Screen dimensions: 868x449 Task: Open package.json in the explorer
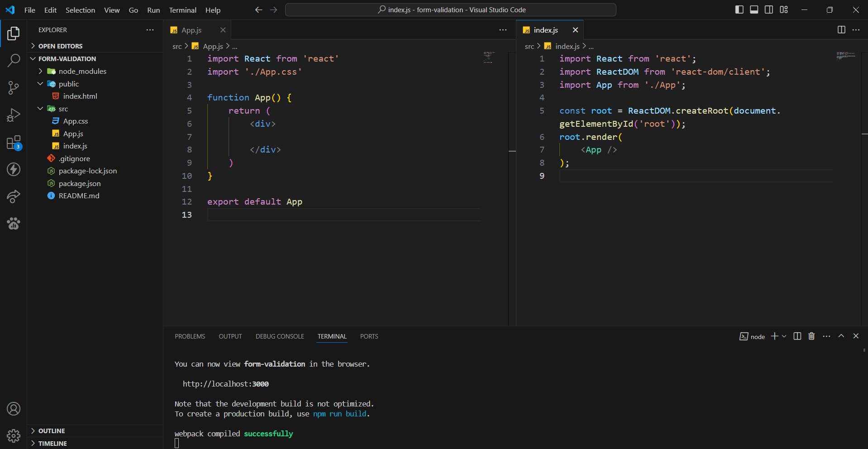[80, 183]
